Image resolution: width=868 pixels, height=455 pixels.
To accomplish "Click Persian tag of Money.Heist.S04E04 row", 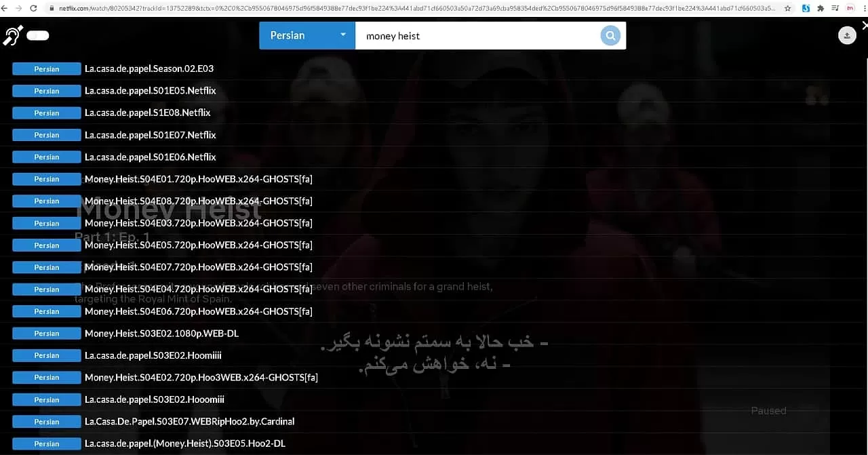I will pyautogui.click(x=47, y=290).
